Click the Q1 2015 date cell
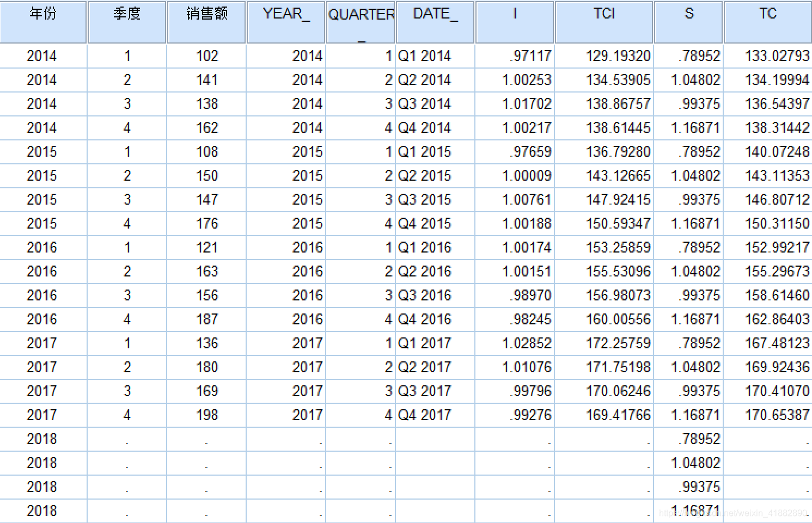 (x=435, y=152)
